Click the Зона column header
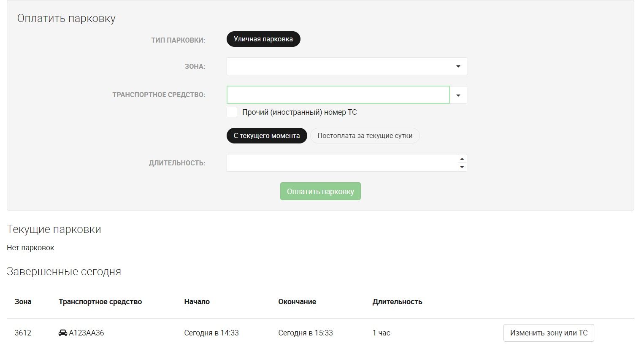This screenshot has width=644, height=346. click(23, 302)
